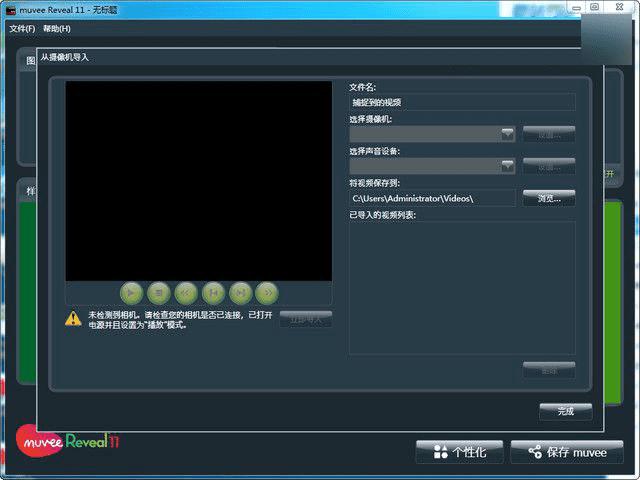The width and height of the screenshot is (640, 480).
Task: Click the muvee app icon in title bar
Action: [11, 10]
